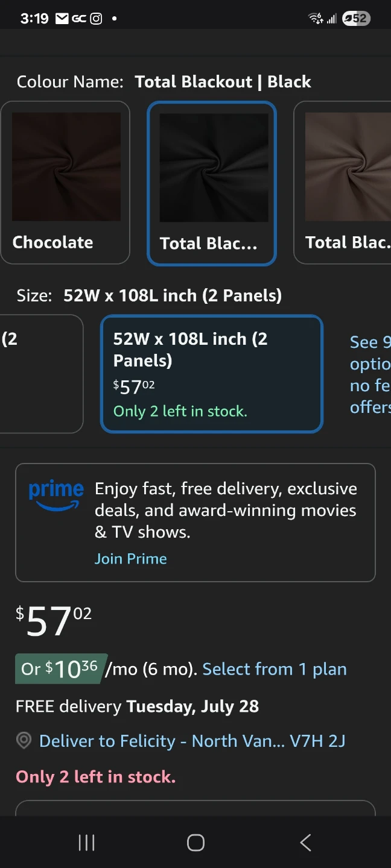Choose the brown Total Blackout swatch on right
Image resolution: width=391 pixels, height=868 pixels.
pyautogui.click(x=342, y=183)
